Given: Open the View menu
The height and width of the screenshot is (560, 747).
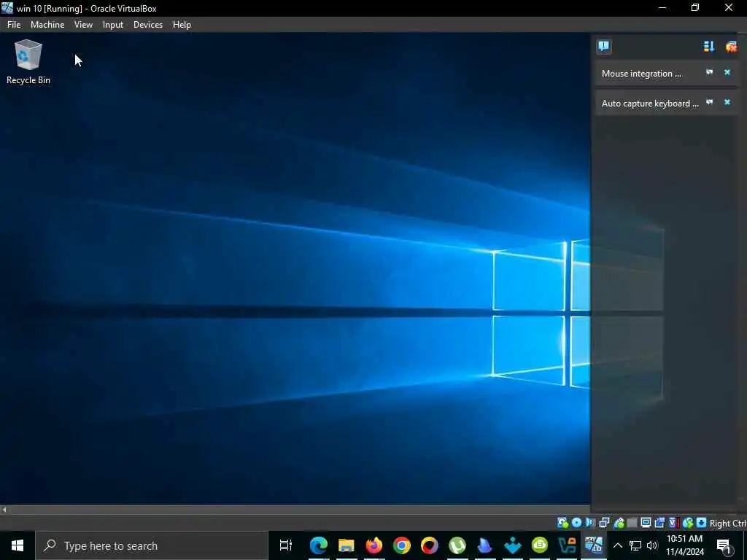Looking at the screenshot, I should (83, 25).
